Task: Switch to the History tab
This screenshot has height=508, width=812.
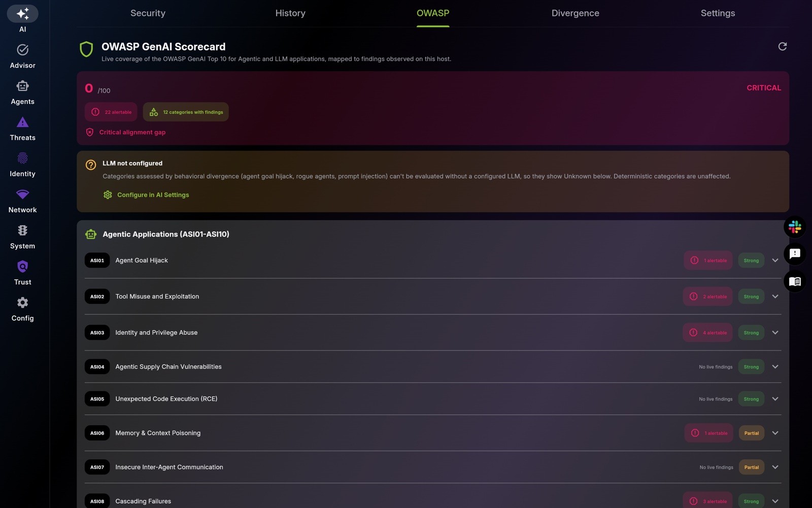Action: point(290,13)
